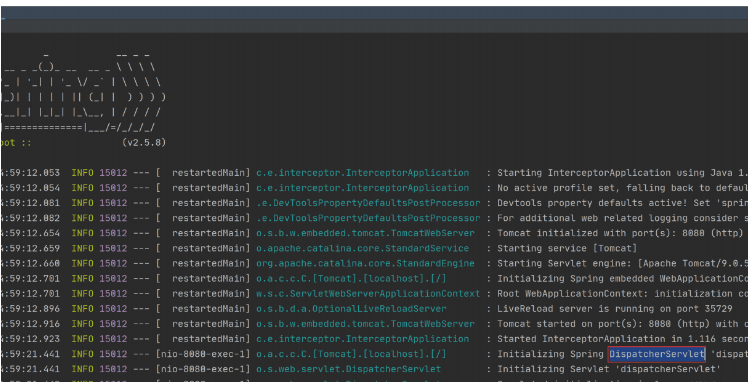
Task: Click 'Tomcat started on port(s): 8080' message
Action: coord(622,324)
